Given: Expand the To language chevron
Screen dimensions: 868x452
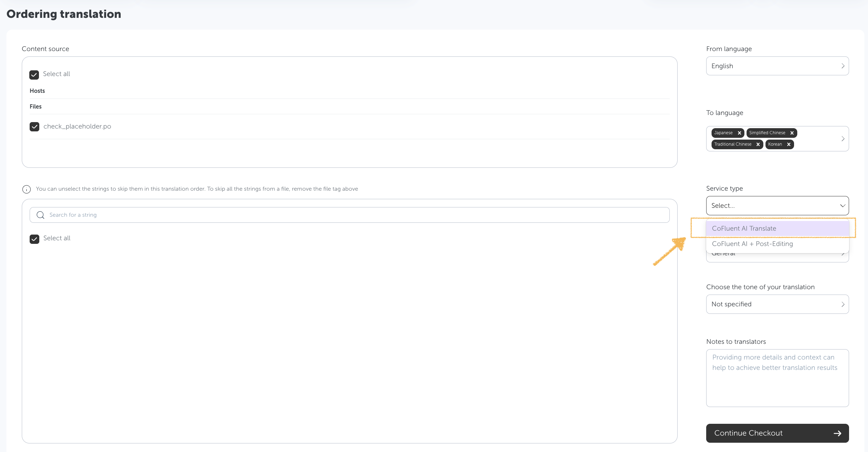Looking at the screenshot, I should [843, 139].
